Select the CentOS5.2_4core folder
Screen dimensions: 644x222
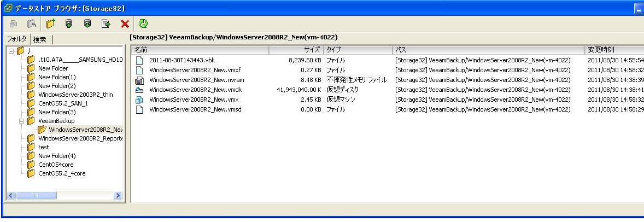[x=62, y=173]
